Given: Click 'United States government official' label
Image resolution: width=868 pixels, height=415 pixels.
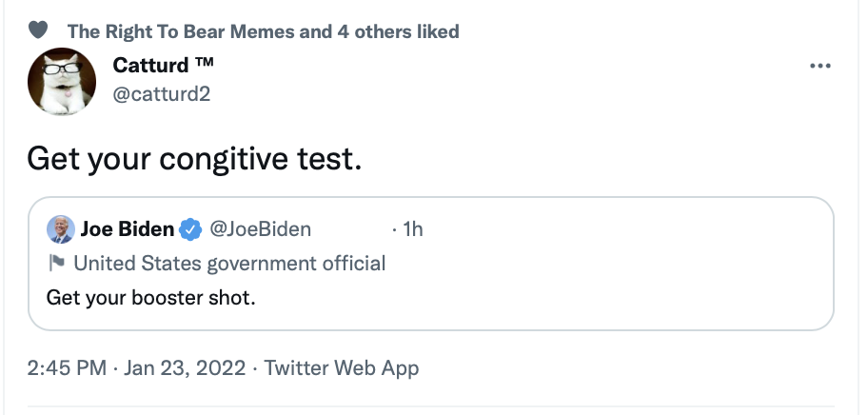Looking at the screenshot, I should click(229, 264).
